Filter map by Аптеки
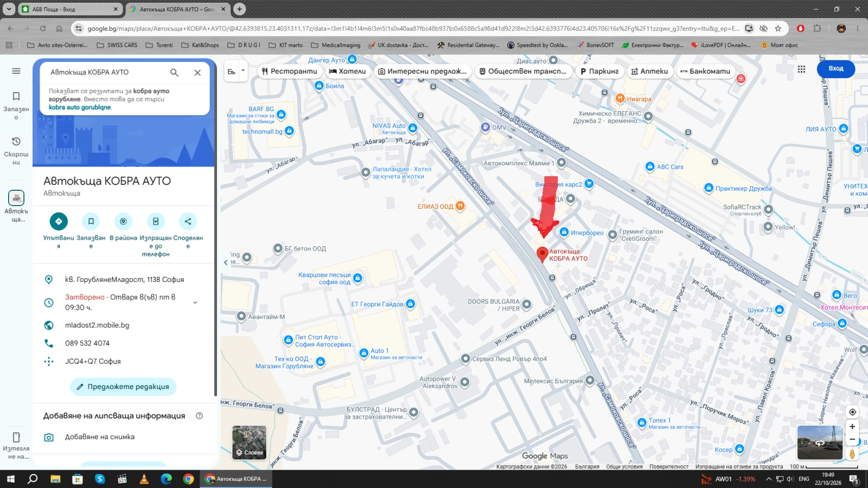The image size is (868, 488). click(x=649, y=71)
